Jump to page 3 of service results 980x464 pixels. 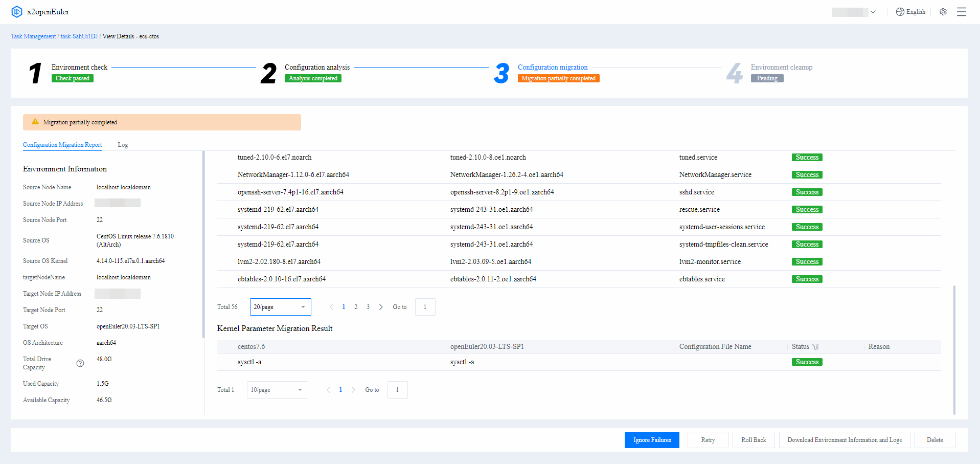(368, 307)
